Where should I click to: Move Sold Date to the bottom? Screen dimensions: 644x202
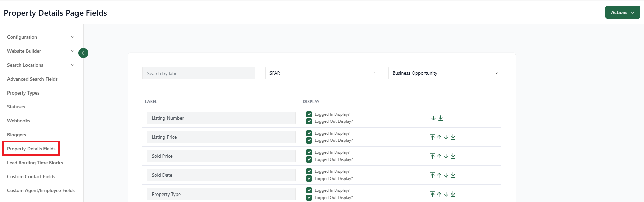453,175
